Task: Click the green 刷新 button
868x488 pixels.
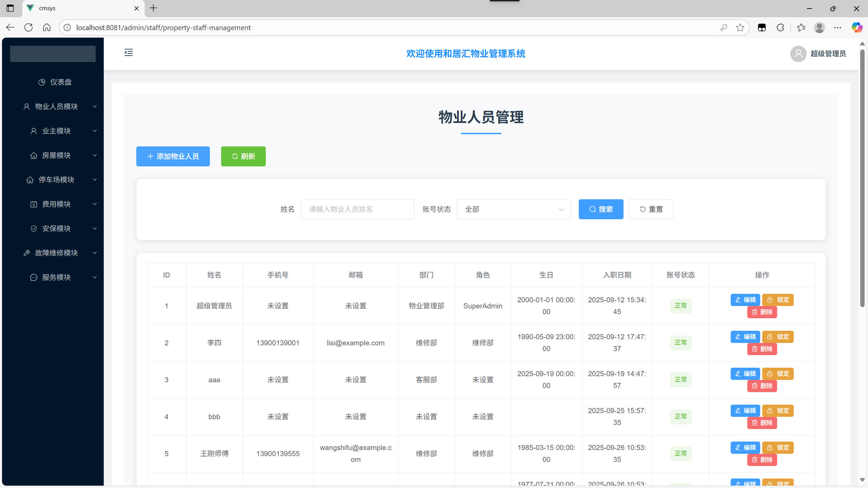Action: tap(243, 156)
